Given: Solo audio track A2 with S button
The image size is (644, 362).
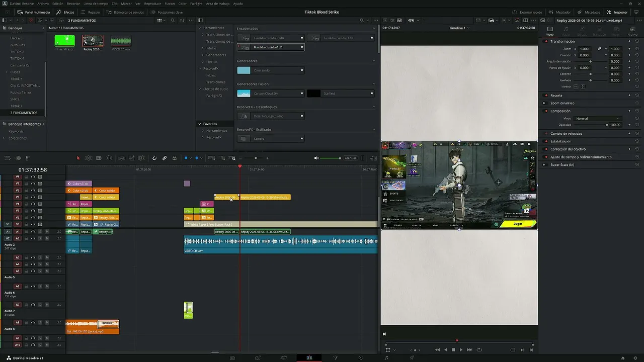Looking at the screenshot, I should click(40, 238).
